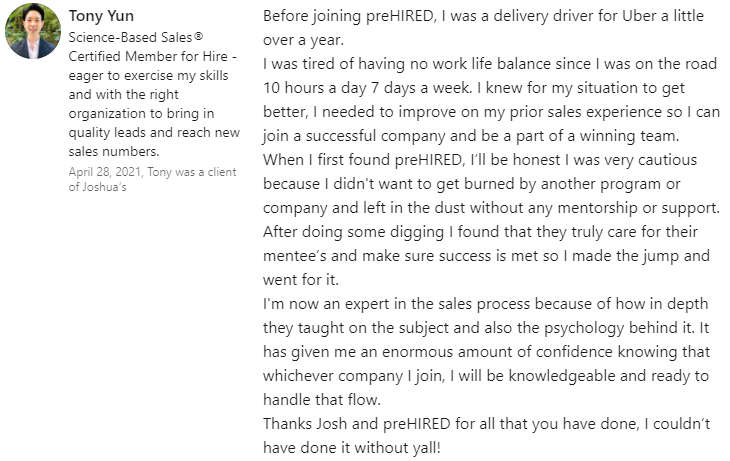Click "I'm now an expert" sentence start
The width and height of the screenshot is (730, 461).
pyautogui.click(x=323, y=303)
